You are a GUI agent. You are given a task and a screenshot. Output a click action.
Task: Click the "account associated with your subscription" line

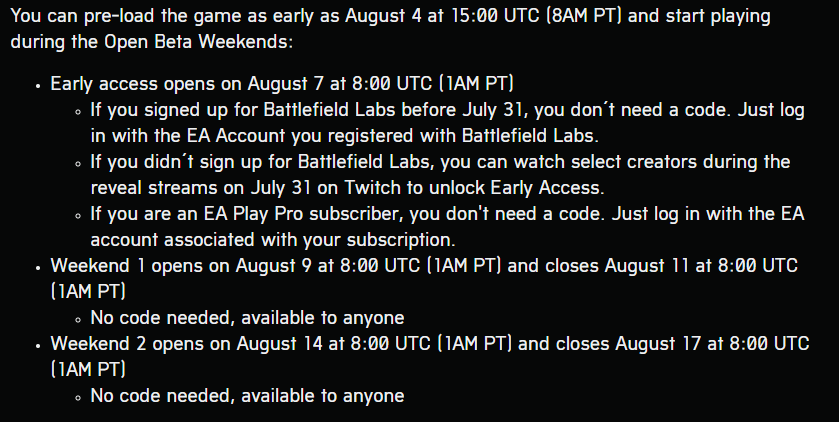[273, 240]
